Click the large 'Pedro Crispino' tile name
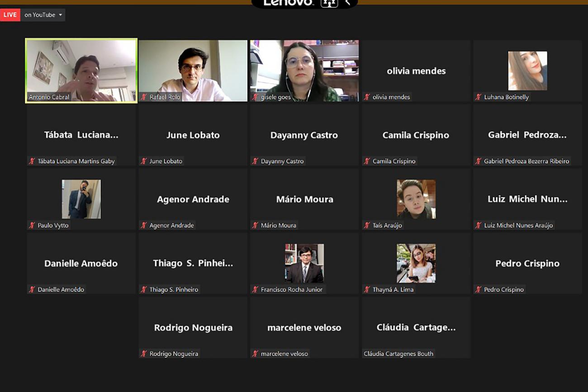Screen dimensions: 588x392 pos(527,264)
